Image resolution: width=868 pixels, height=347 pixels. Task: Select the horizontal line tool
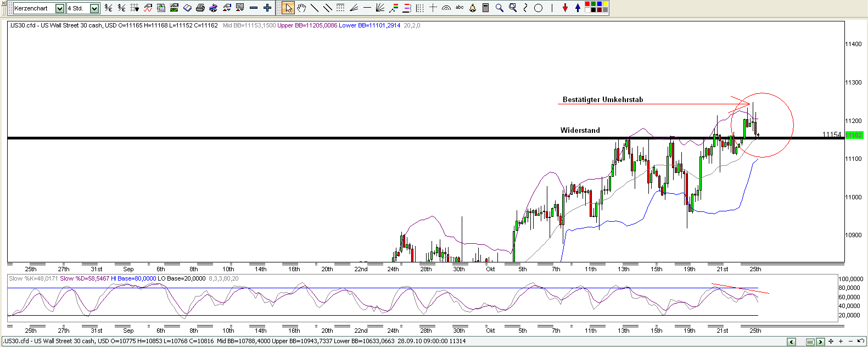[x=367, y=8]
